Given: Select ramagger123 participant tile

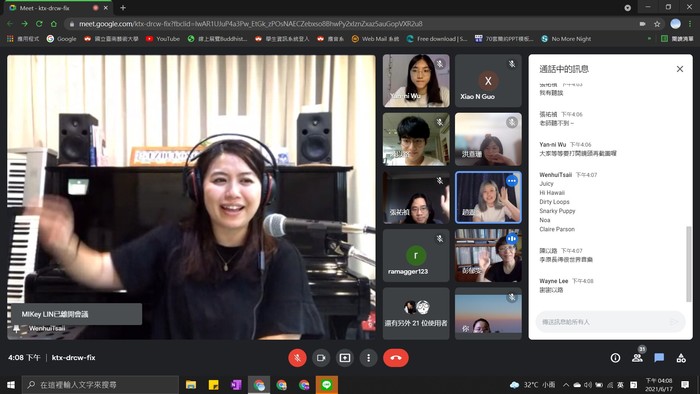Looking at the screenshot, I should [416, 256].
